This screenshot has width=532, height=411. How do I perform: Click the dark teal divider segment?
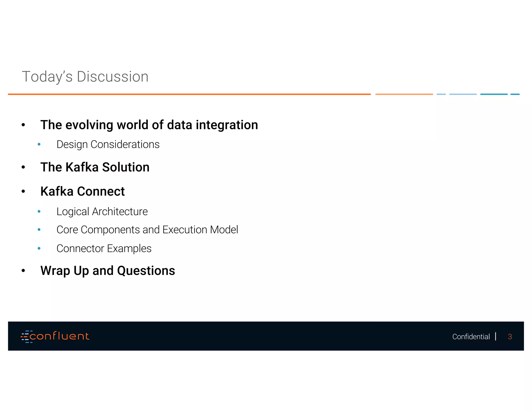(x=494, y=94)
